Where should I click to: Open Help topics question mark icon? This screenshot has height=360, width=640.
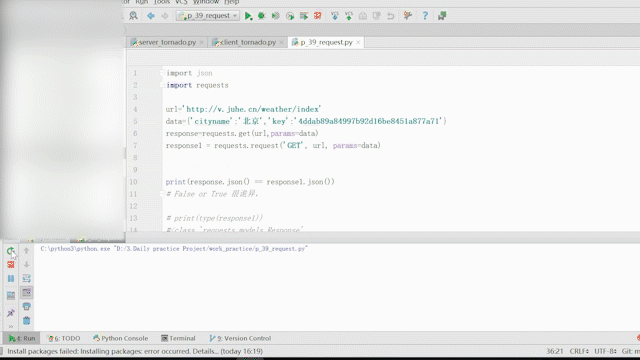(x=425, y=16)
